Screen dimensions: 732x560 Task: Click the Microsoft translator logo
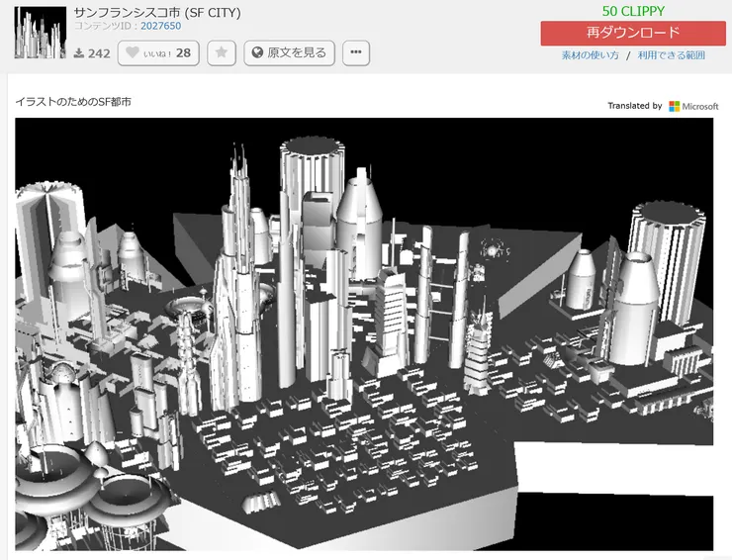(693, 106)
